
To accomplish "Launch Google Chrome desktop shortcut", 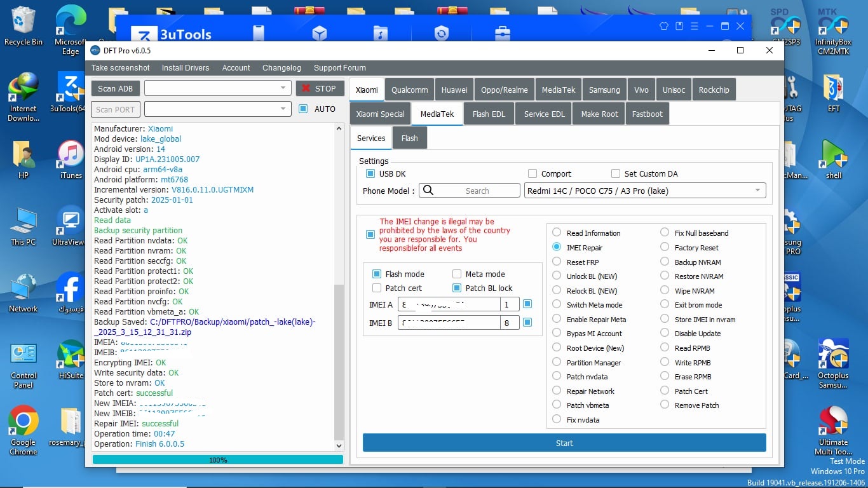I will (x=23, y=431).
